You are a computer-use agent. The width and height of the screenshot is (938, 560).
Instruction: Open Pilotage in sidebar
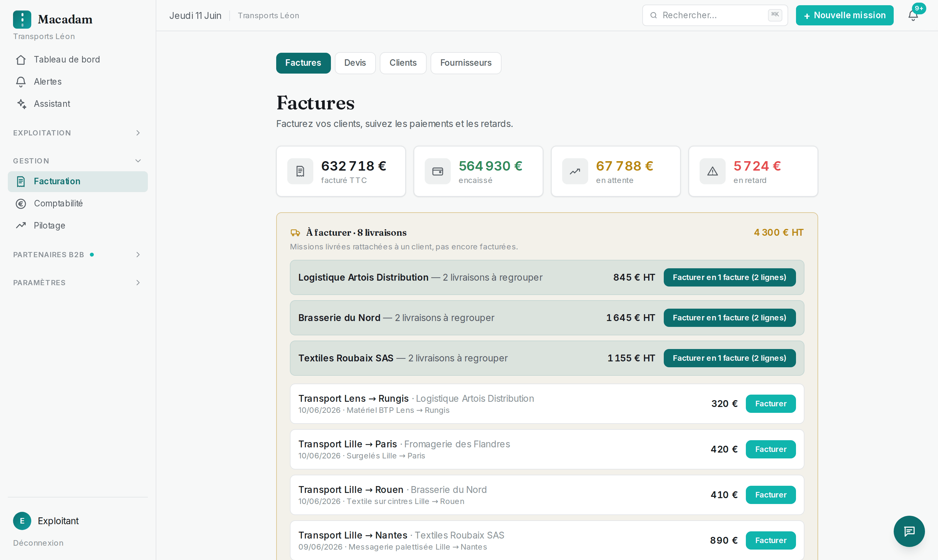78,226
